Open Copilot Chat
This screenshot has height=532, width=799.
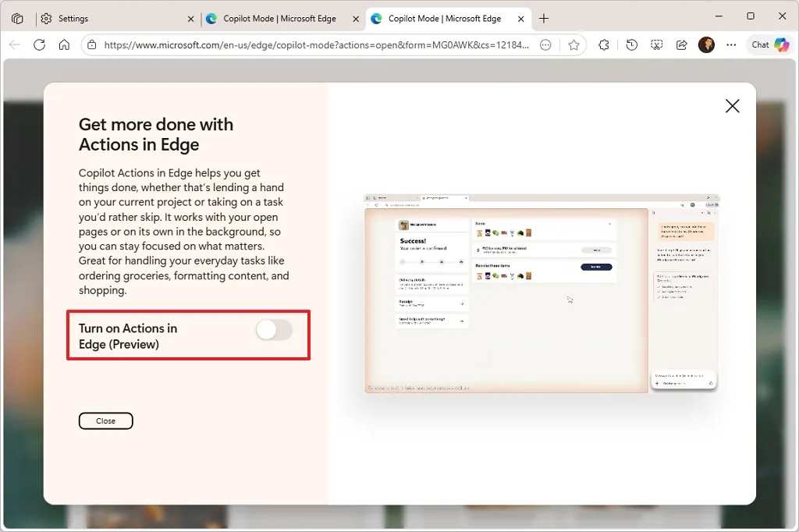pyautogui.click(x=769, y=44)
